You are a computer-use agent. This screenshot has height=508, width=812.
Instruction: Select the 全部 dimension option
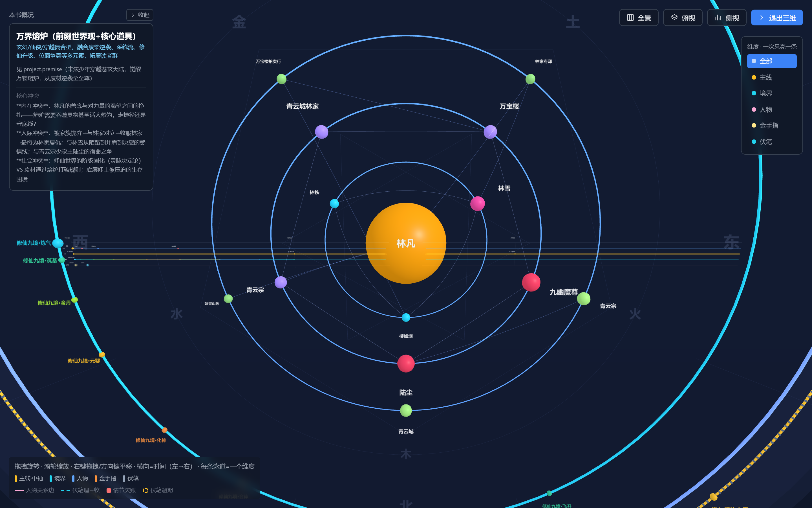(x=772, y=61)
